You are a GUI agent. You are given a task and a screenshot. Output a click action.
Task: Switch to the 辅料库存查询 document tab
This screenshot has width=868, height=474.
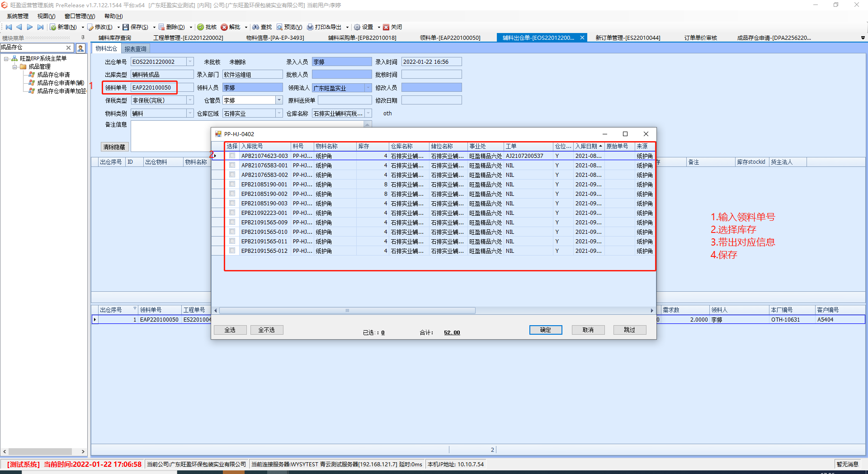[x=115, y=38]
